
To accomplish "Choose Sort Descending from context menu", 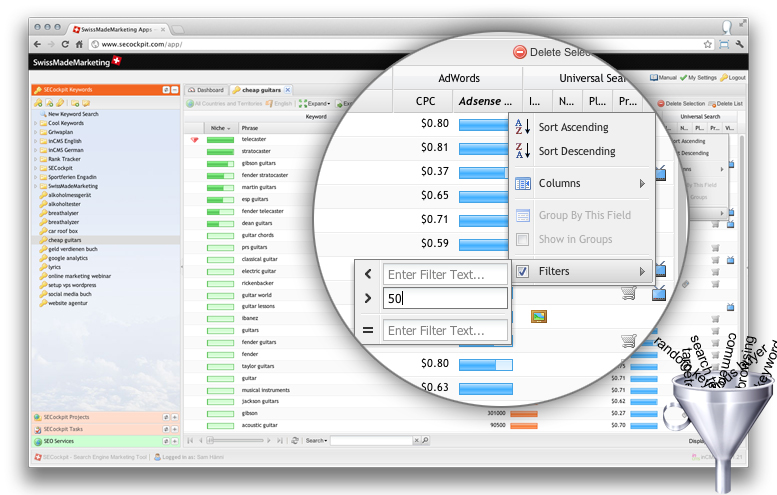I will 577,151.
